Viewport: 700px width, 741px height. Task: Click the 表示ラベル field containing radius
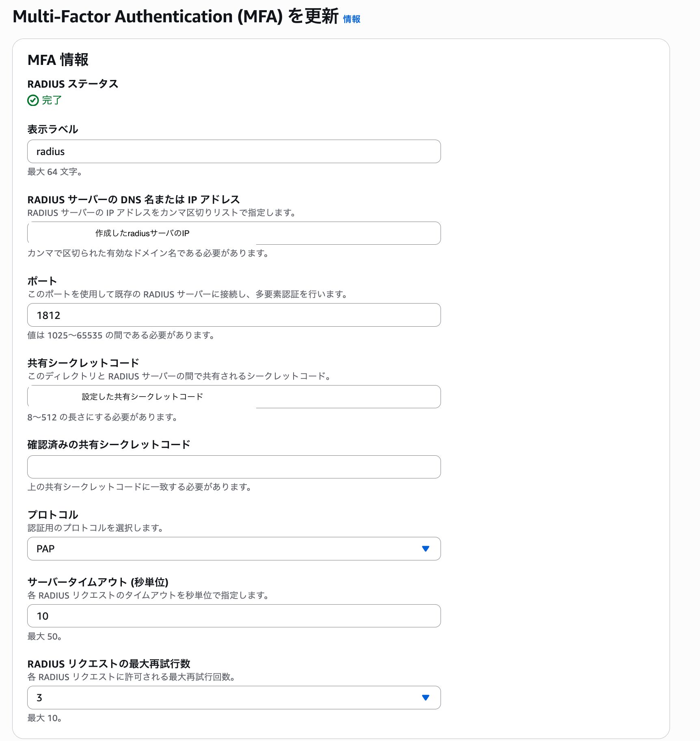coord(233,151)
